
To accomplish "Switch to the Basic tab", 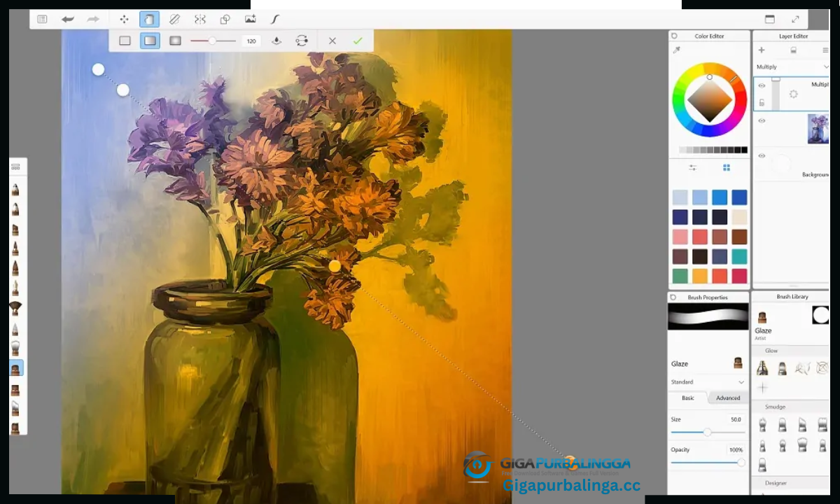I will (688, 398).
